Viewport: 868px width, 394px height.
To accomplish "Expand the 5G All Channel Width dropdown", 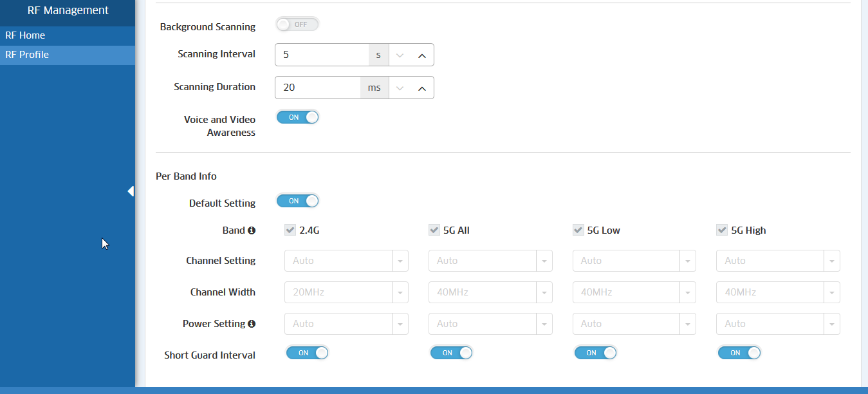I will pyautogui.click(x=490, y=292).
